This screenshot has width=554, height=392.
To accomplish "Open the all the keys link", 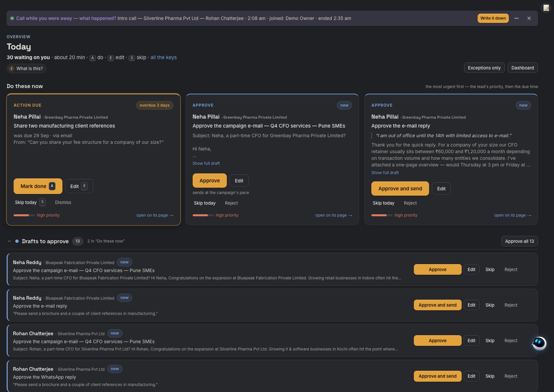I will point(163,57).
